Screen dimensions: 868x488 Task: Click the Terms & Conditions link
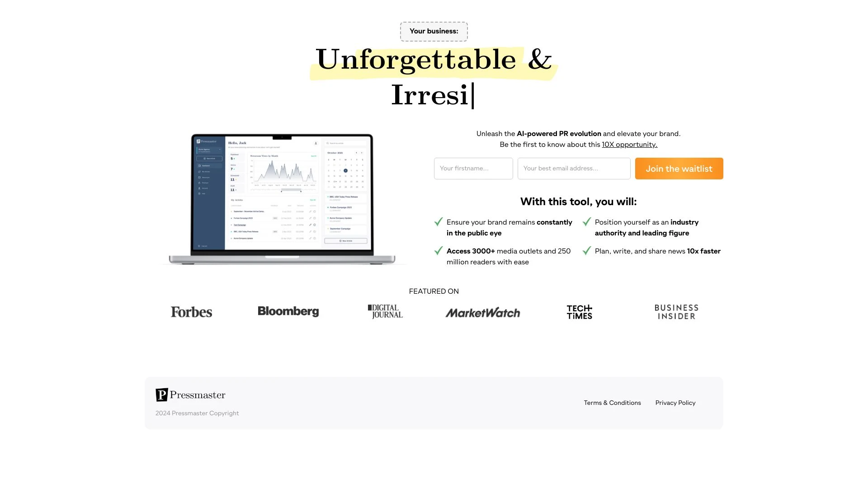pos(612,403)
